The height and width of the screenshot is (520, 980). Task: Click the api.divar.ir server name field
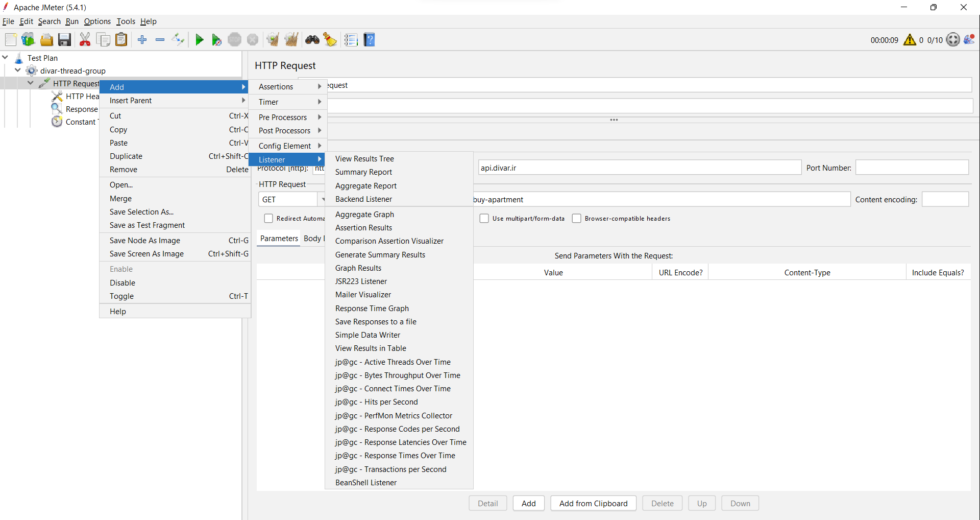pyautogui.click(x=640, y=168)
